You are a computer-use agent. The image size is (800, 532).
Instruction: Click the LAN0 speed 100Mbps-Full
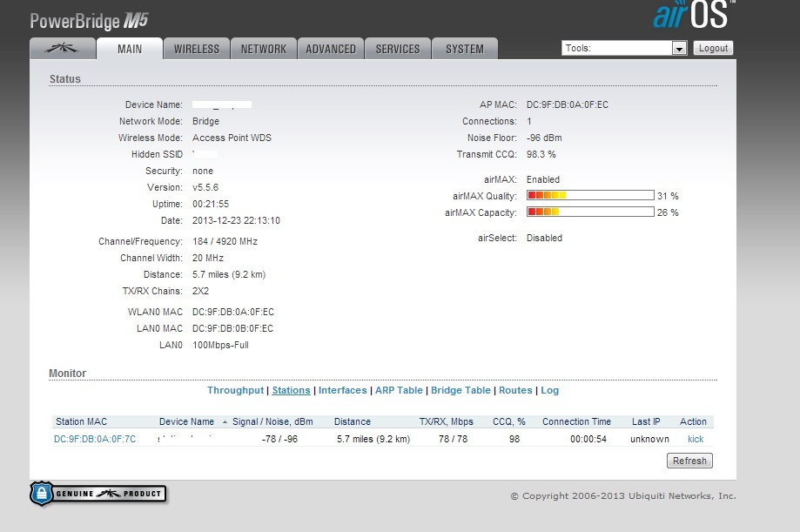click(x=220, y=345)
